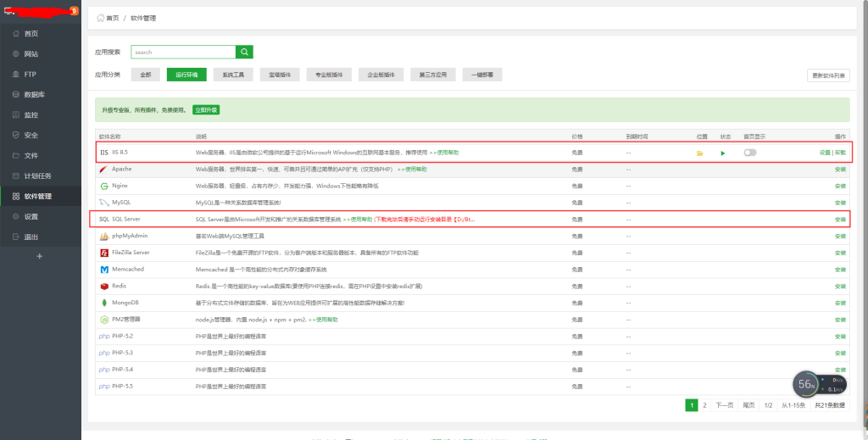868x440 pixels.
Task: Toggle 首页显示 switch for IIS 8.5
Action: tap(750, 153)
